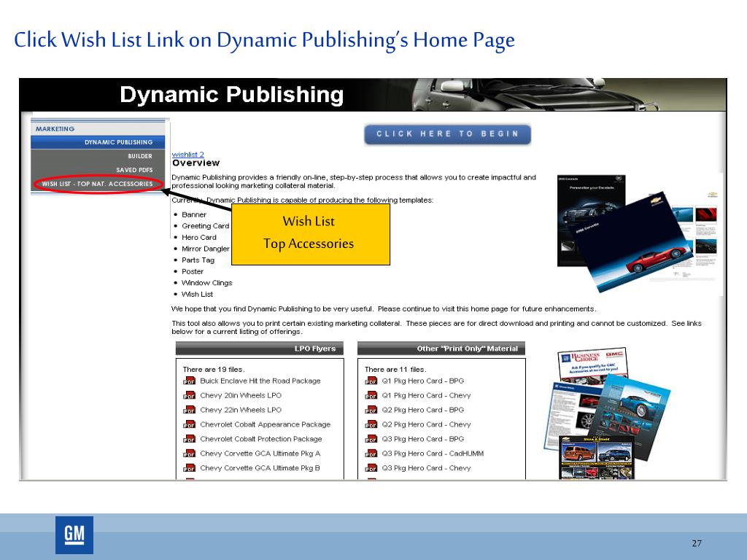Open the Chevrolet Cobalt Protection Package file

click(261, 439)
